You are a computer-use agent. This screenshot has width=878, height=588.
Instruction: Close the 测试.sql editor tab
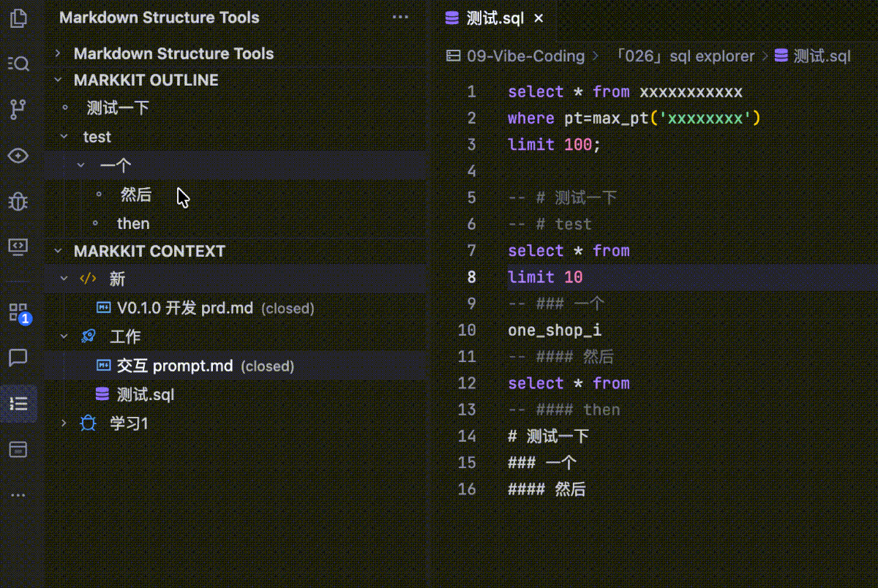click(539, 18)
